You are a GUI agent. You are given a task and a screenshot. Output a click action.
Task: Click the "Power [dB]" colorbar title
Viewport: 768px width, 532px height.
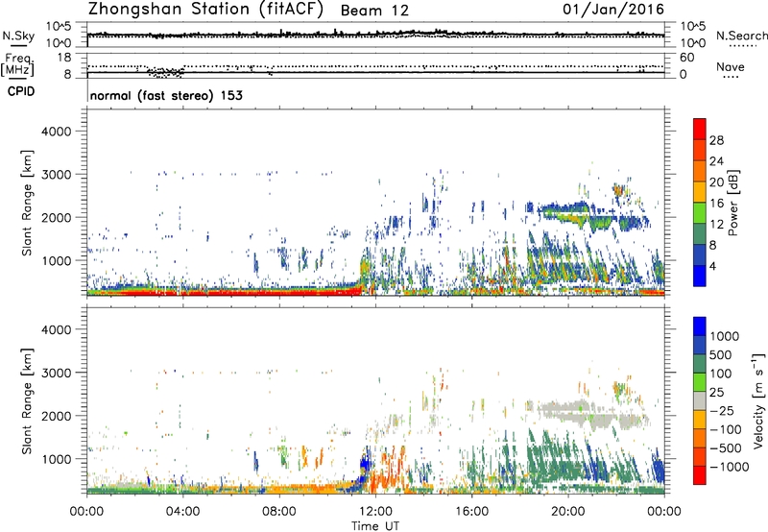click(x=732, y=203)
